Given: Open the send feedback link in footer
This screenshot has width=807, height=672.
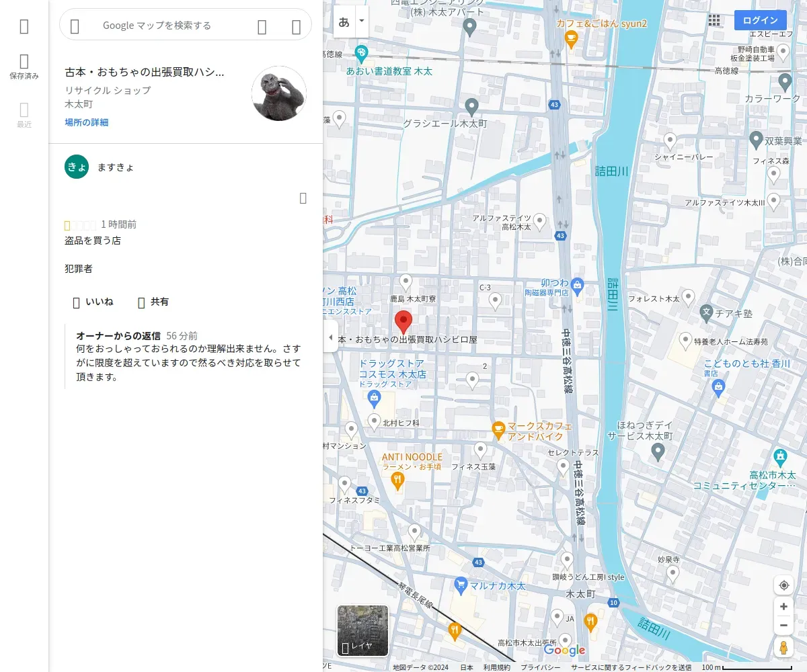Looking at the screenshot, I should click(x=631, y=667).
